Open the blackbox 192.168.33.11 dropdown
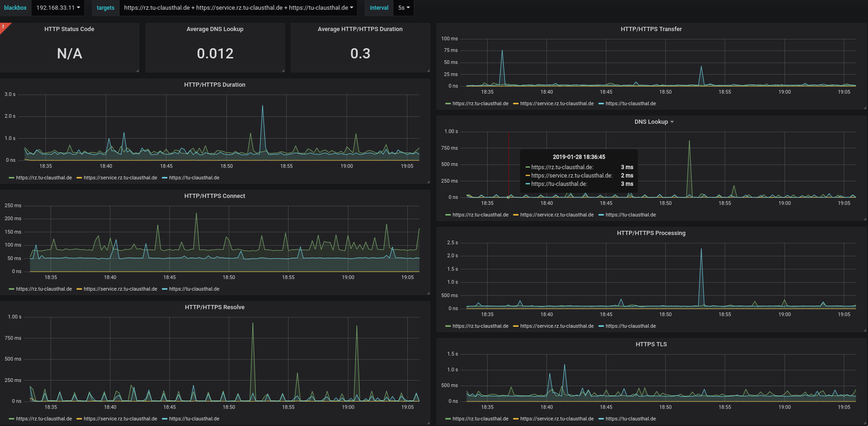 click(58, 8)
